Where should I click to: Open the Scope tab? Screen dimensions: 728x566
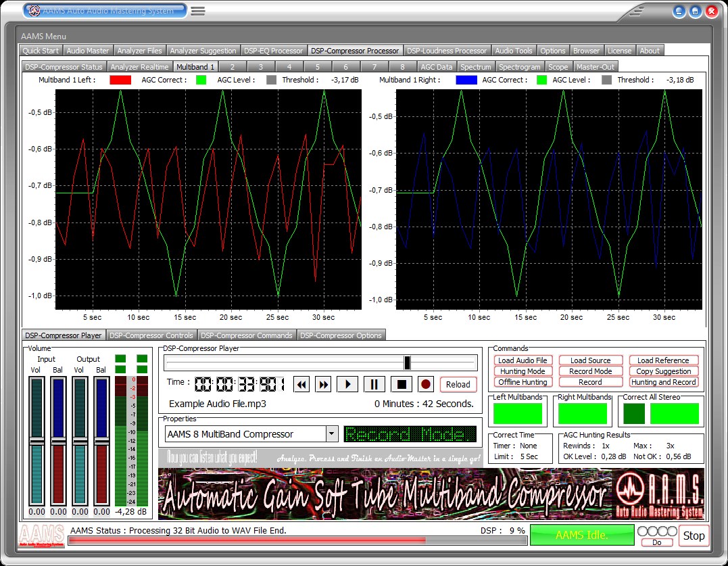(x=558, y=67)
